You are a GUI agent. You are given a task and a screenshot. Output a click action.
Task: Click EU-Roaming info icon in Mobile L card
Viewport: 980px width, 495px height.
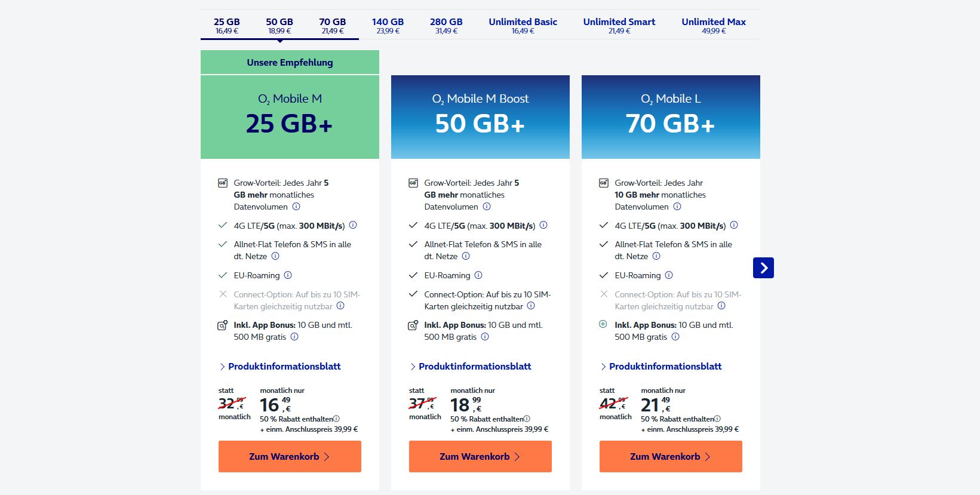pos(669,275)
